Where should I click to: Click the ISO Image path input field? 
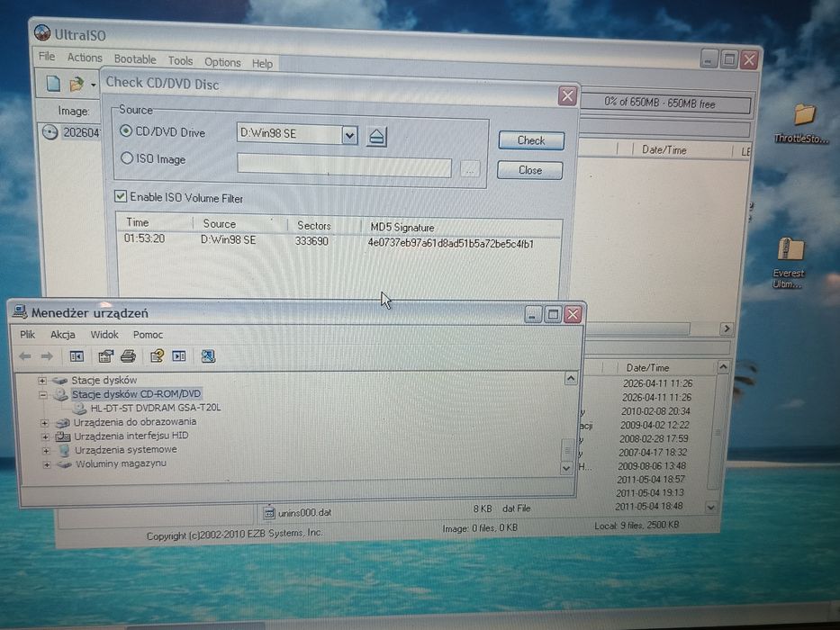(345, 166)
